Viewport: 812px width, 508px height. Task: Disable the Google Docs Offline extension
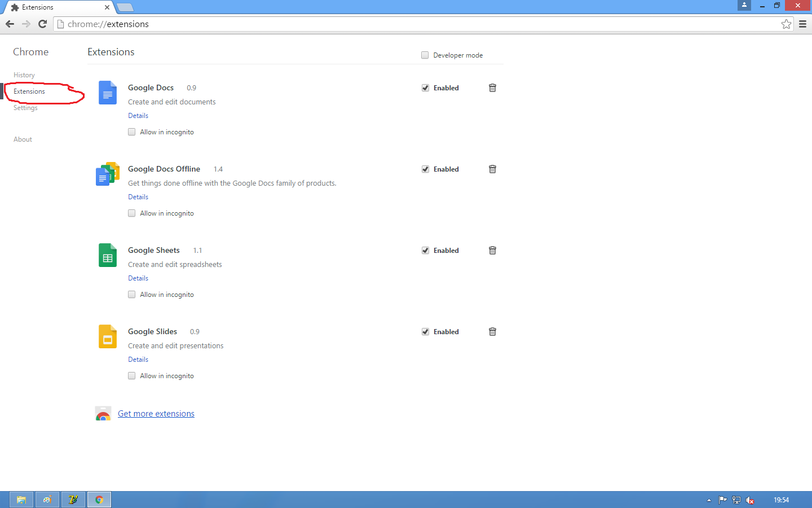pyautogui.click(x=425, y=169)
